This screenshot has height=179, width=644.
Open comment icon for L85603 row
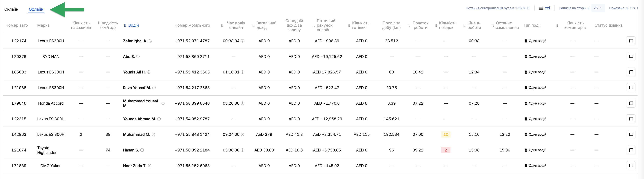point(631,72)
